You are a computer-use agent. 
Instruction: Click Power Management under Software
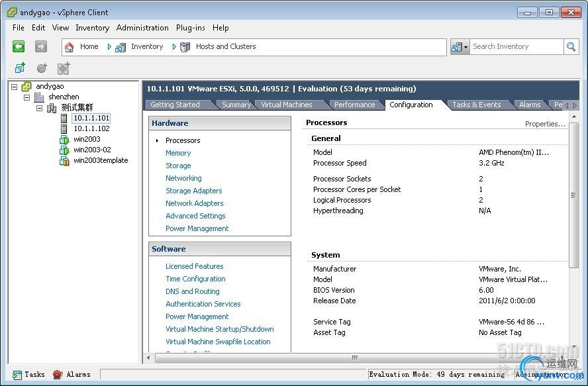click(197, 316)
